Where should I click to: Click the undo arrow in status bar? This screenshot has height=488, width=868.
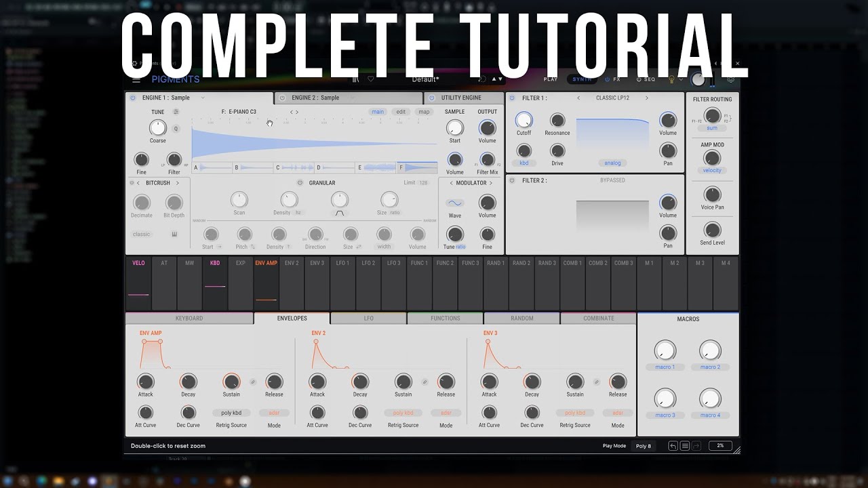click(673, 446)
